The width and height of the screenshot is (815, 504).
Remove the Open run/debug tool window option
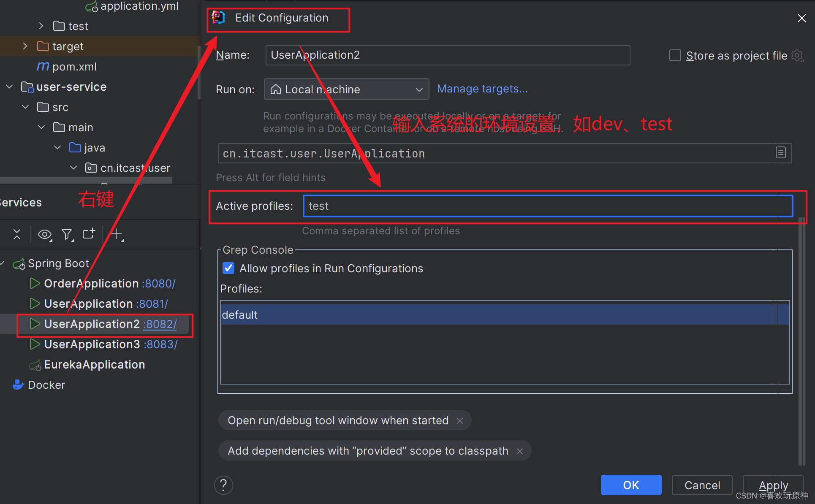[460, 421]
